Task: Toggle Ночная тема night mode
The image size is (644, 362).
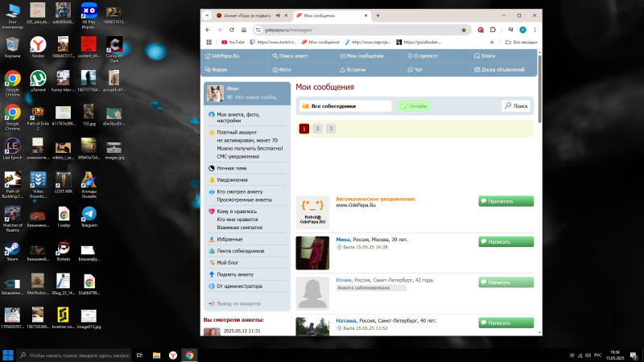Action: pos(230,168)
